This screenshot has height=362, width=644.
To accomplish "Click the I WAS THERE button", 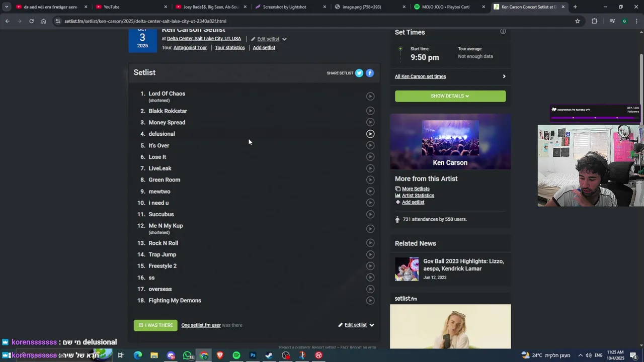I will pos(155,325).
